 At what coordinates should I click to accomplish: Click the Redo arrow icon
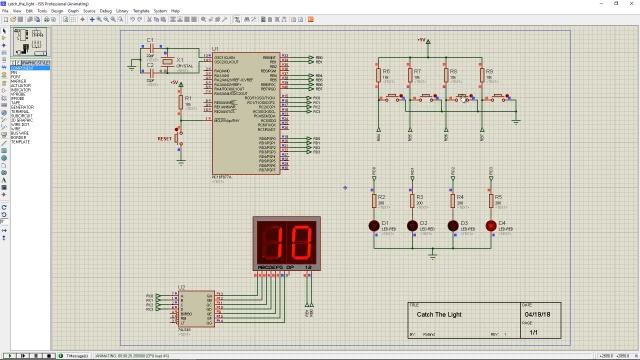click(x=140, y=20)
